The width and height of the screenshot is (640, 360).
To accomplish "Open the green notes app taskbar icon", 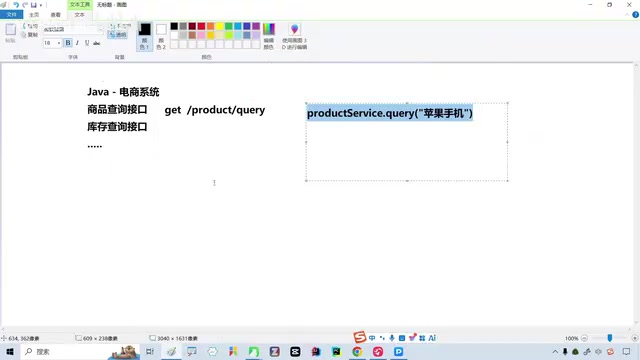I will click(x=253, y=351).
